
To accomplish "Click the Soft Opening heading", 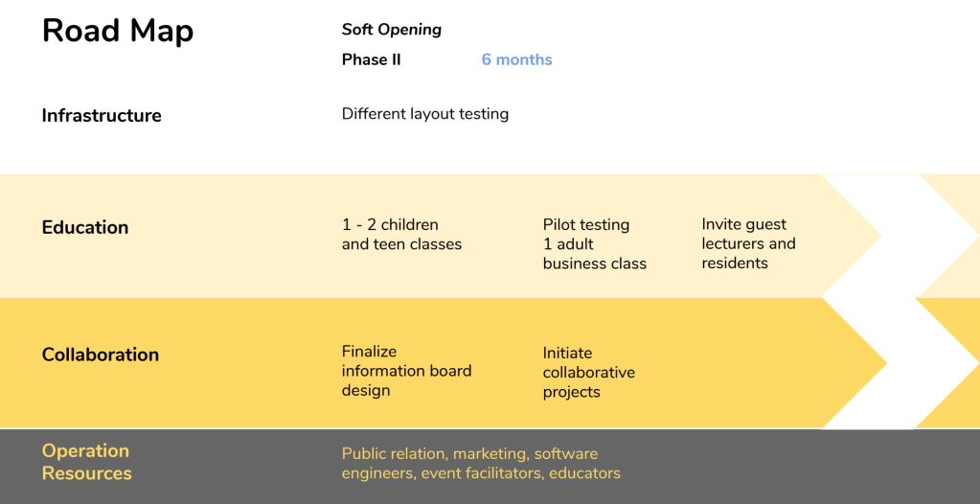I will (392, 30).
